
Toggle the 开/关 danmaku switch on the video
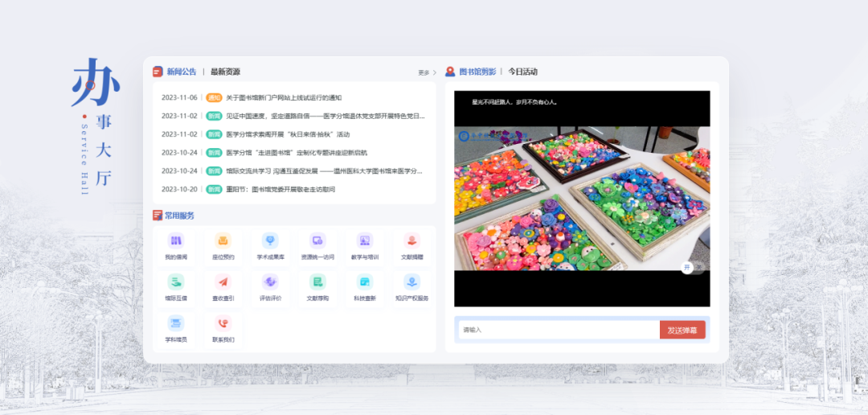(694, 268)
